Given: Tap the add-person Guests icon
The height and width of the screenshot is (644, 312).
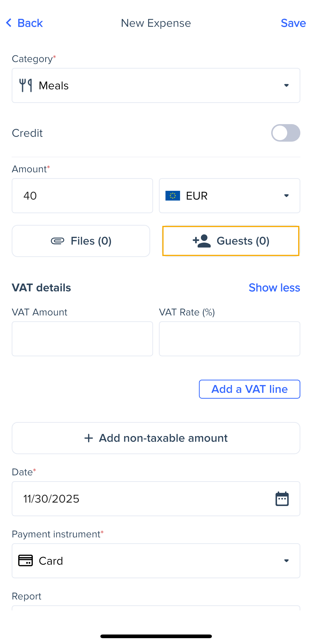Looking at the screenshot, I should [x=202, y=241].
